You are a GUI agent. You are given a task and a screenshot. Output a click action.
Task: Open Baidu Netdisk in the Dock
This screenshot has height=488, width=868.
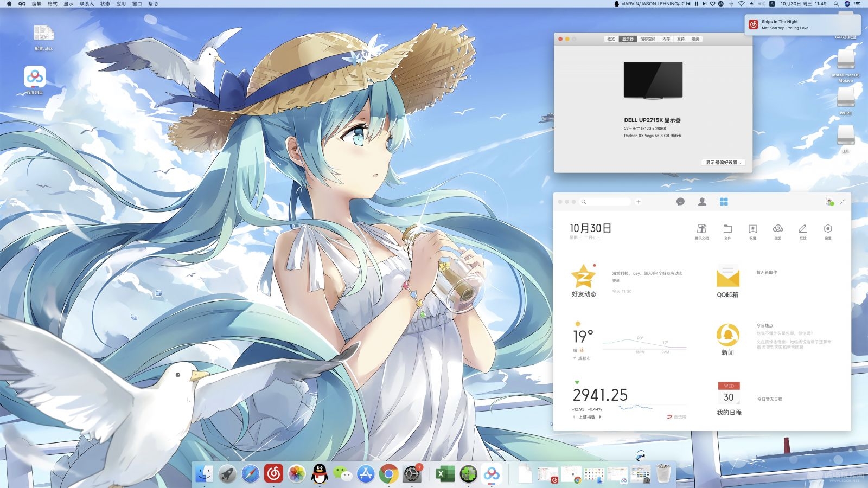pos(492,474)
